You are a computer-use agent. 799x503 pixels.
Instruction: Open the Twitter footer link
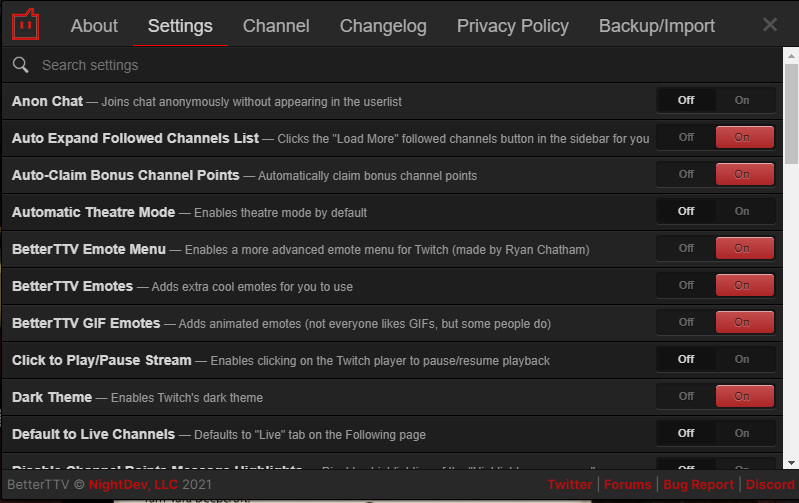coord(570,484)
